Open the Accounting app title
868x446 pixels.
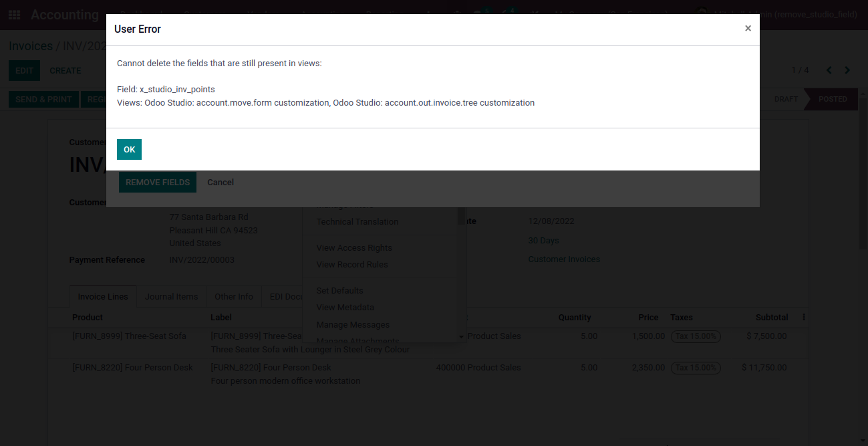pyautogui.click(x=65, y=15)
